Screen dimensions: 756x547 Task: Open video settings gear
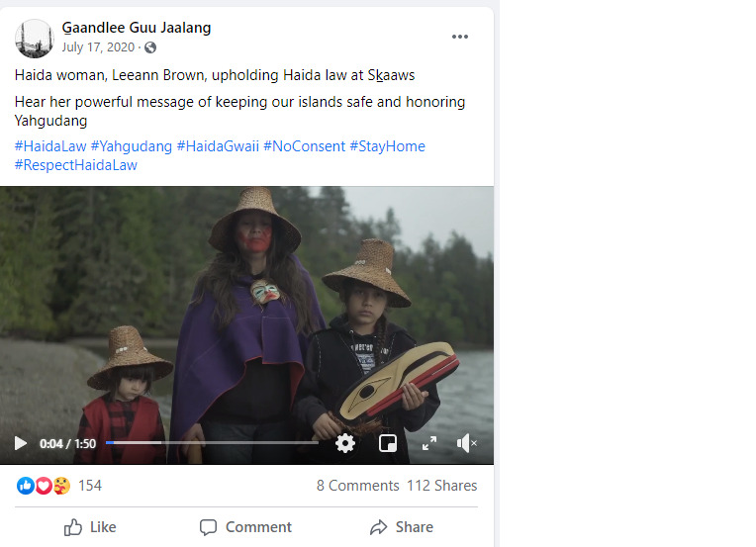(345, 443)
